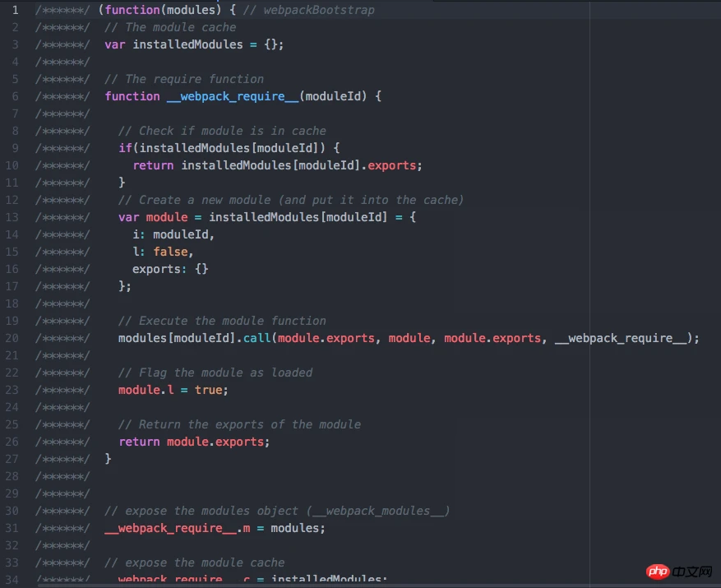721x588 pixels.
Task: Click line number 13 in the gutter
Action: coord(12,217)
